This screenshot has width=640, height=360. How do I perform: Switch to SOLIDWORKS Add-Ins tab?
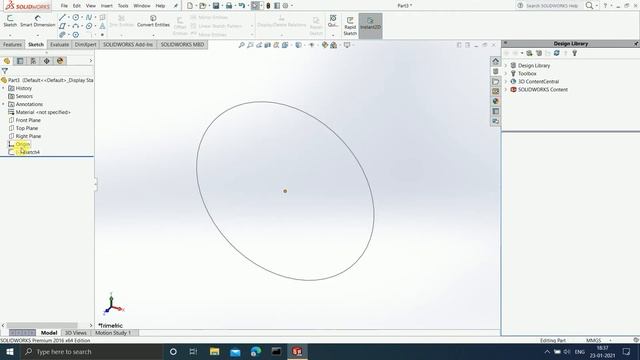tap(128, 44)
